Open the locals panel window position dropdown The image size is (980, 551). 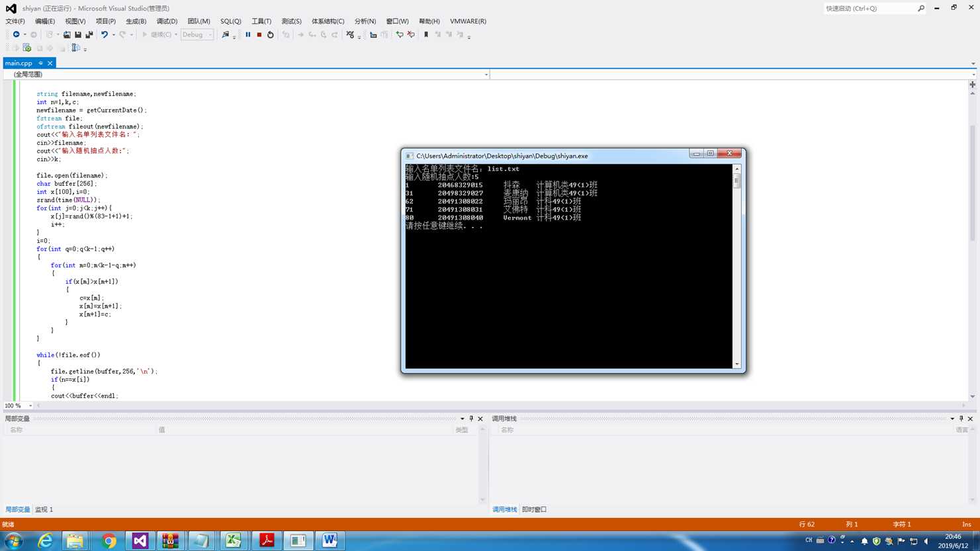pos(463,419)
